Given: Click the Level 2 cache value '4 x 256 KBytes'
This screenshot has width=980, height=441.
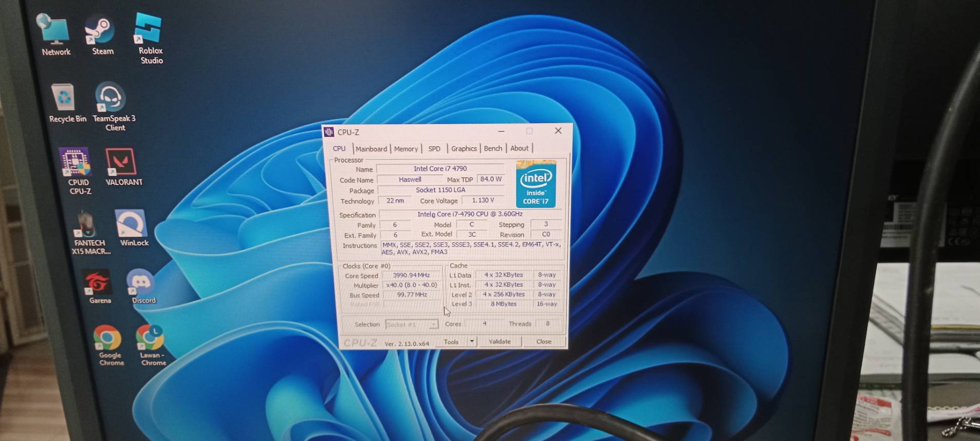Looking at the screenshot, I should tap(504, 295).
